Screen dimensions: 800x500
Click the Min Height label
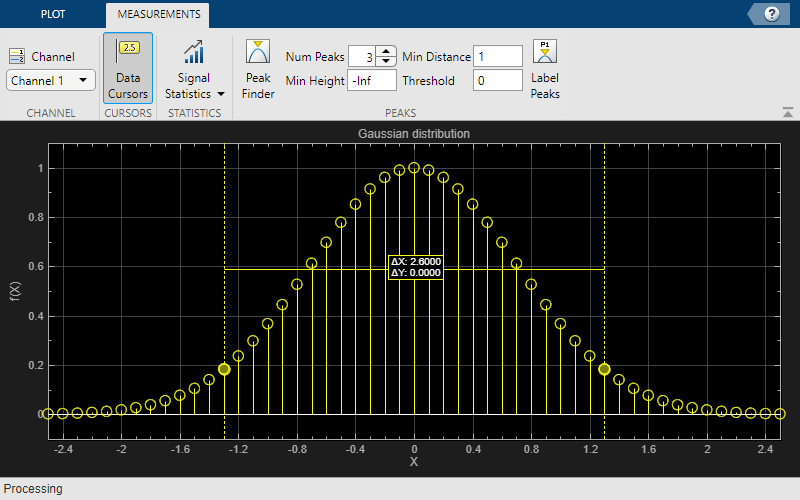pyautogui.click(x=315, y=81)
